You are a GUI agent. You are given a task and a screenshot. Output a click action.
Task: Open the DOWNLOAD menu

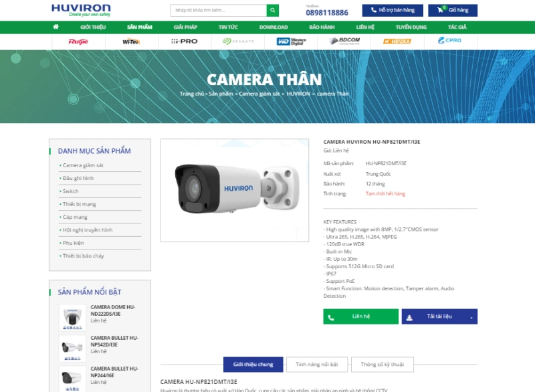[274, 27]
